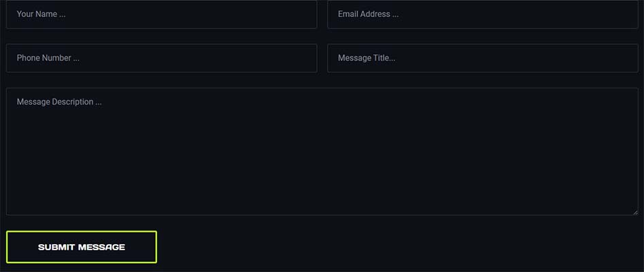Focus the Message Description text area
The height and width of the screenshot is (272, 644).
(322, 152)
